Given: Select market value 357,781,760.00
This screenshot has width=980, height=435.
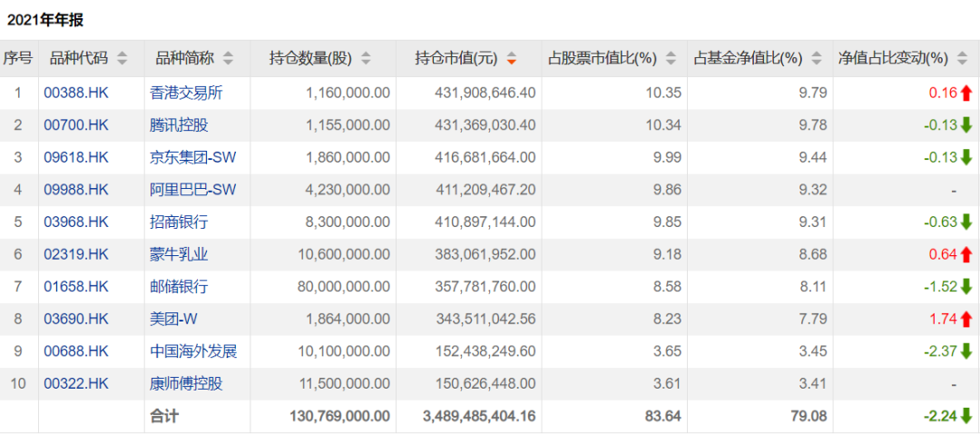Looking at the screenshot, I should click(x=485, y=287).
